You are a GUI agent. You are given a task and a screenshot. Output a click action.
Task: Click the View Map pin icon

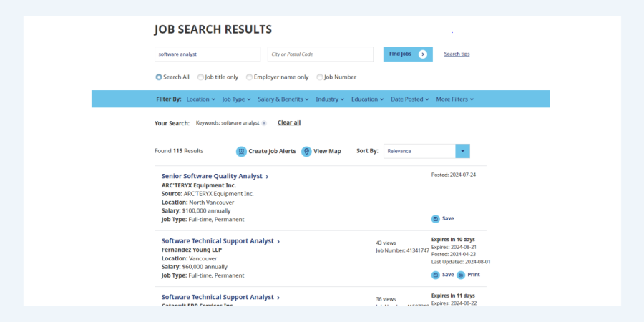coord(306,151)
